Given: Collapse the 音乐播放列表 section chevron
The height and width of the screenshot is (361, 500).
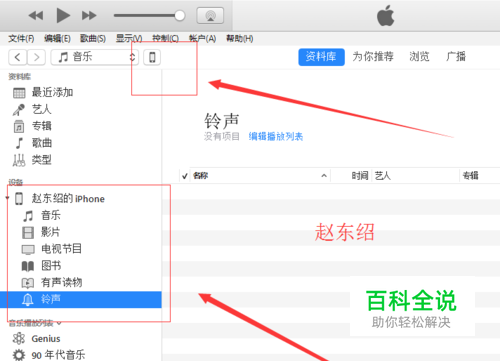Looking at the screenshot, I should [x=59, y=323].
